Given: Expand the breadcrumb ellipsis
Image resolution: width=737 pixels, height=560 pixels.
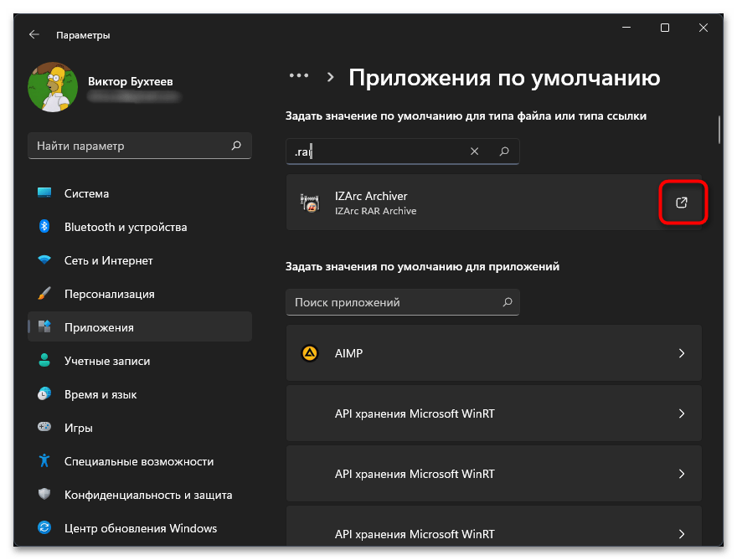Looking at the screenshot, I should [299, 75].
